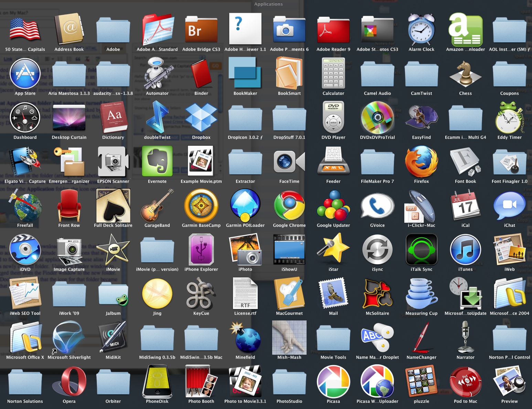Launch the Minefield globe icon
Screen dimensions: 532x409
click(245, 337)
